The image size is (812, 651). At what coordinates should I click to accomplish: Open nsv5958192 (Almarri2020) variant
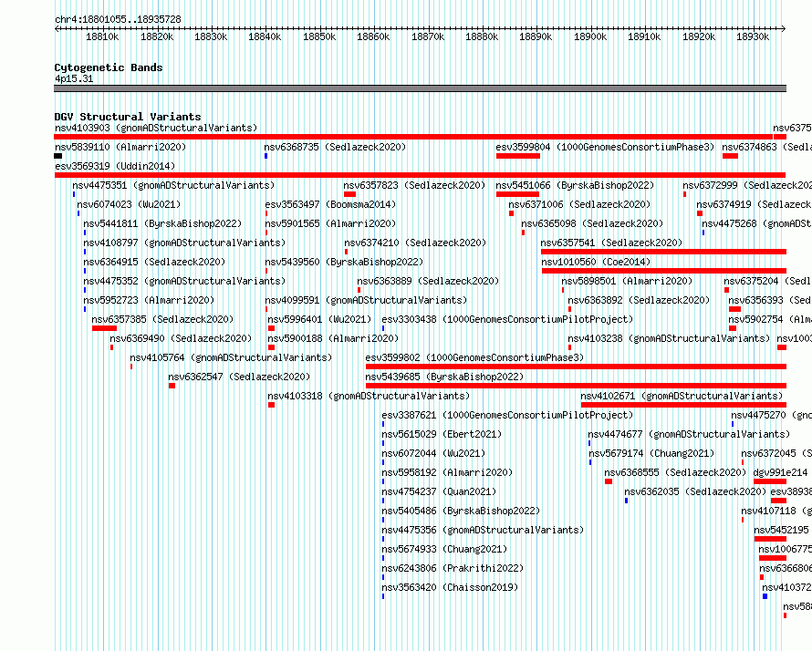pyautogui.click(x=447, y=472)
